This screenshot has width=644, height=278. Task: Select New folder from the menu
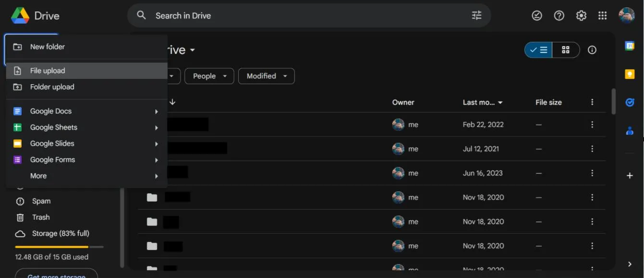[x=86, y=47]
